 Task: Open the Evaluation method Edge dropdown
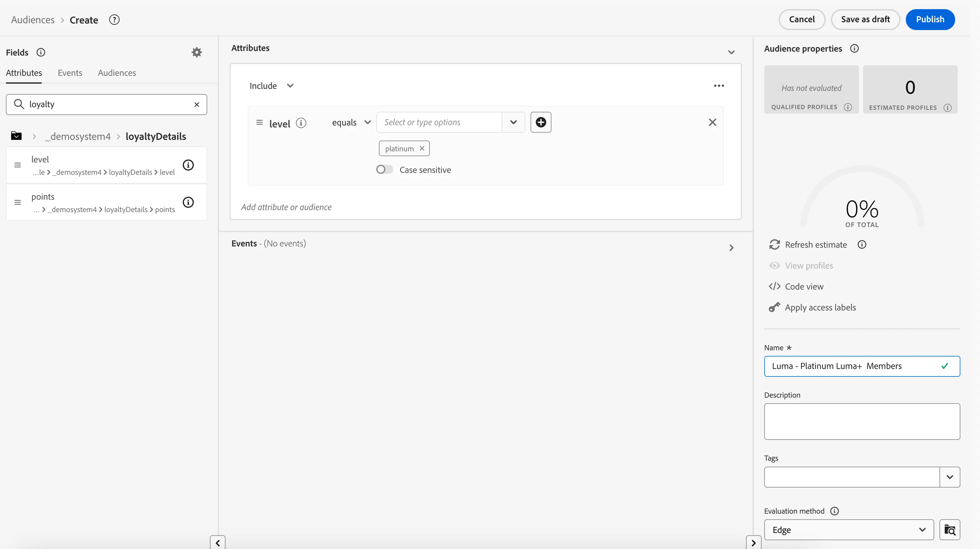click(x=849, y=530)
